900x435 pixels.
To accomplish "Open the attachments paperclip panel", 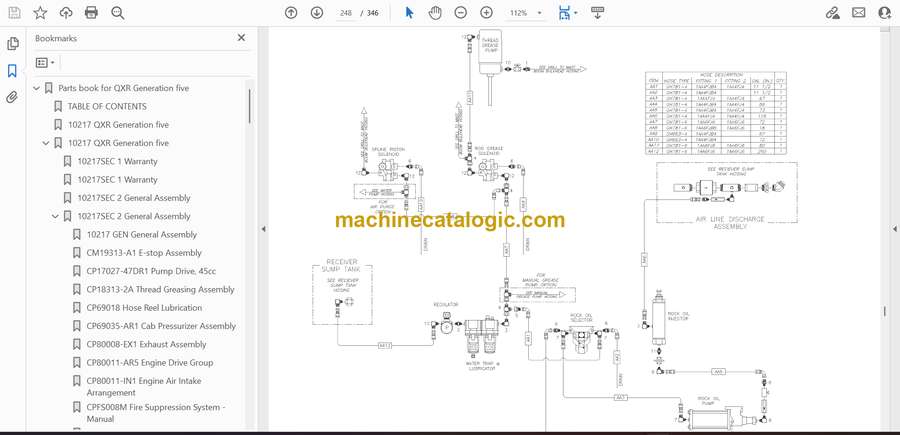I will (12, 97).
